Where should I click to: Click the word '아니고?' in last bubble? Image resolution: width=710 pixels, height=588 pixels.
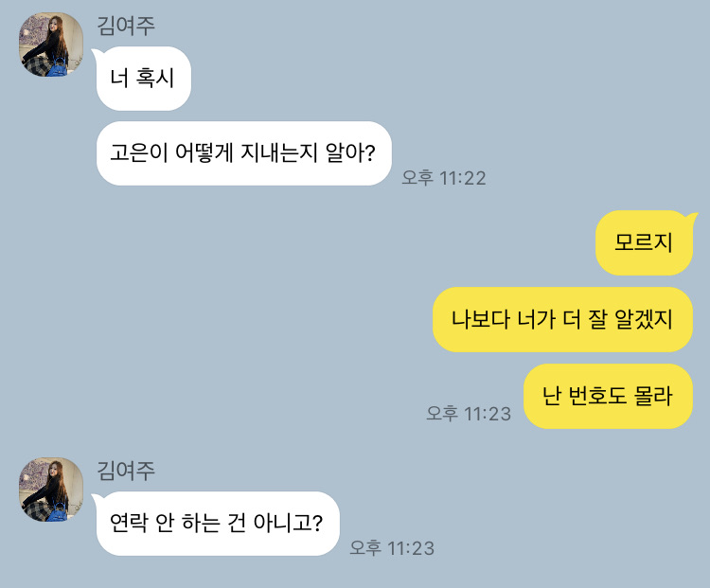coord(288,523)
